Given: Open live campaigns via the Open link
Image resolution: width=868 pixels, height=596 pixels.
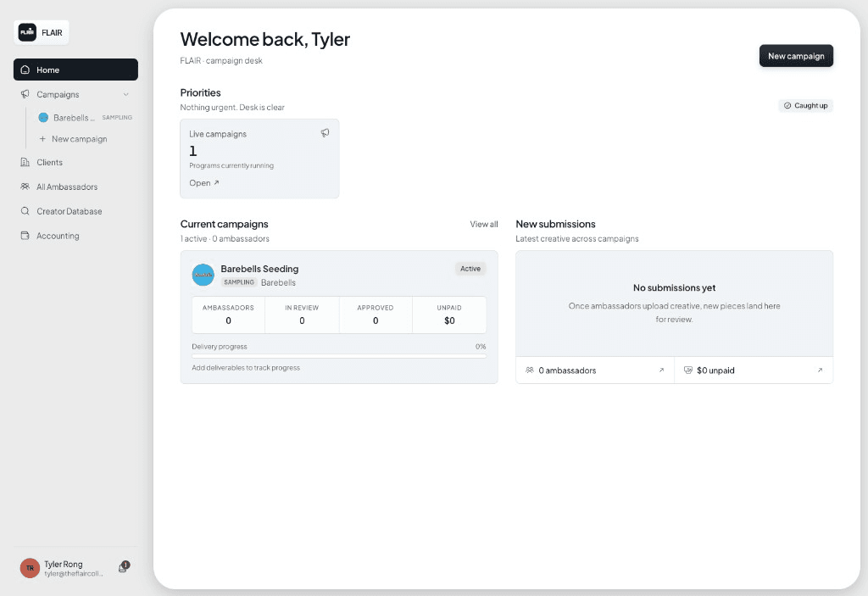Looking at the screenshot, I should 204,183.
